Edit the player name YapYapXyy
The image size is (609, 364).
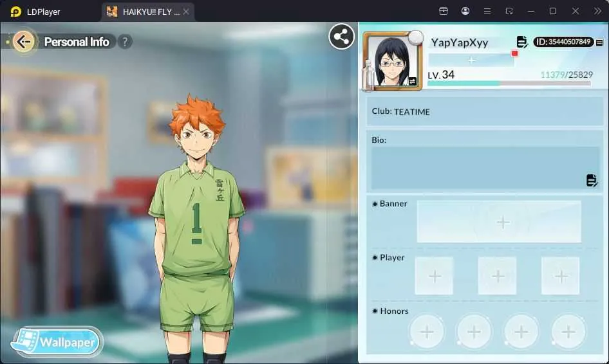pyautogui.click(x=522, y=42)
